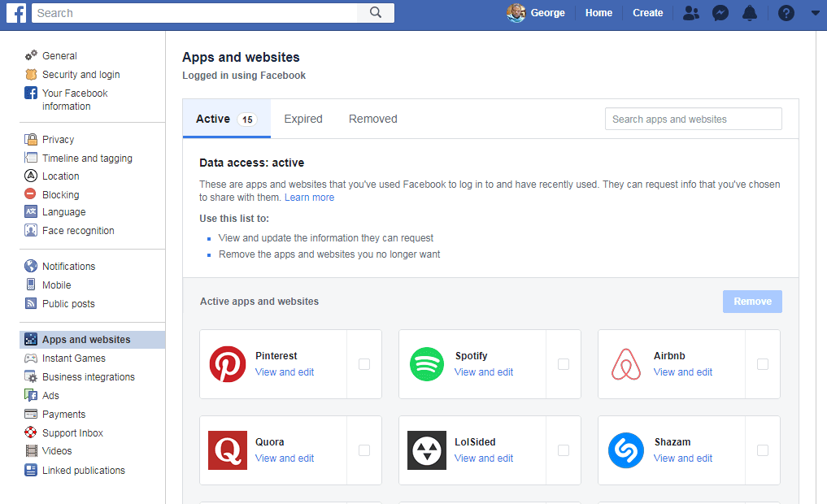Open Payments settings
The image size is (827, 504).
point(63,414)
